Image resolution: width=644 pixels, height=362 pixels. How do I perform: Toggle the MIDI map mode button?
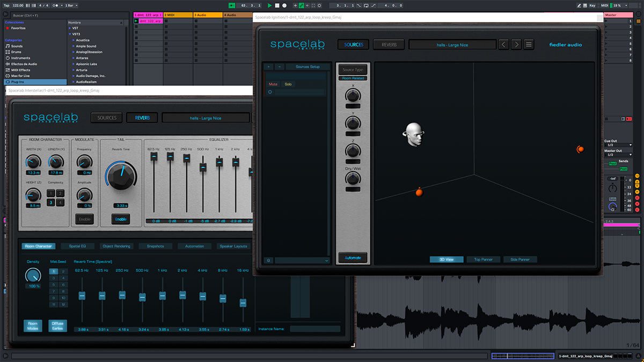[x=605, y=5]
